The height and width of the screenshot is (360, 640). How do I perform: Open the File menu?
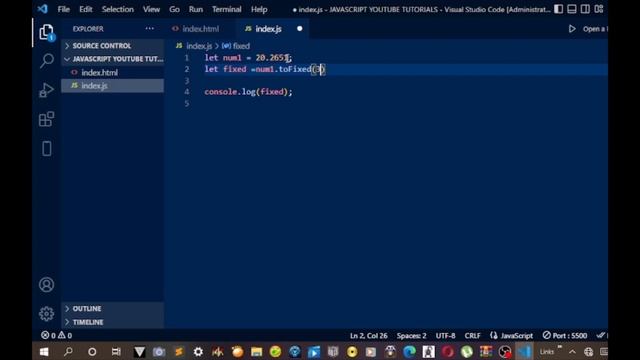click(x=64, y=9)
